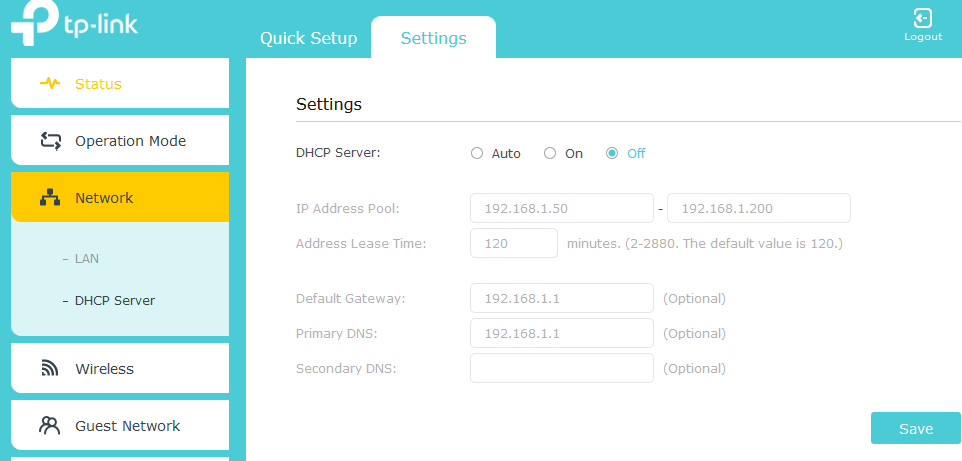Click the 'Address Lease Time:' label
The image size is (962, 461).
[x=361, y=244]
